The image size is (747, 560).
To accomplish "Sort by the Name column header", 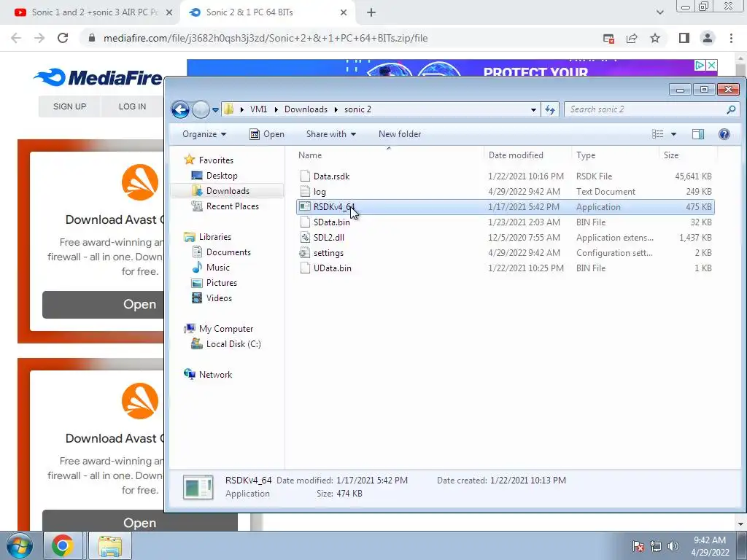I will coord(309,155).
